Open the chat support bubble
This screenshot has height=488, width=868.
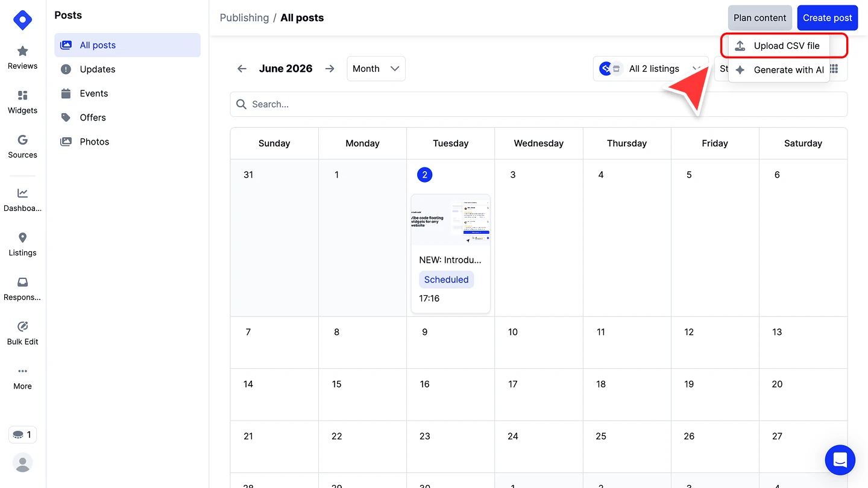pyautogui.click(x=840, y=460)
